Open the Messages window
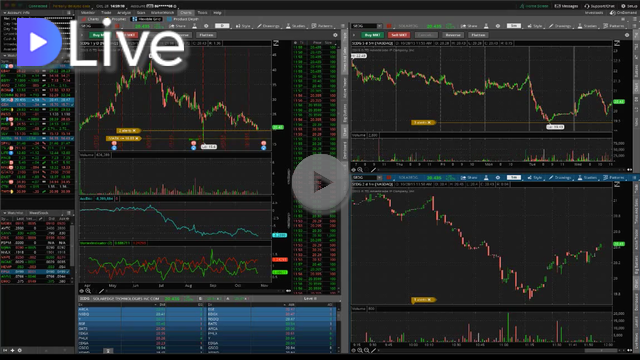 tap(567, 6)
